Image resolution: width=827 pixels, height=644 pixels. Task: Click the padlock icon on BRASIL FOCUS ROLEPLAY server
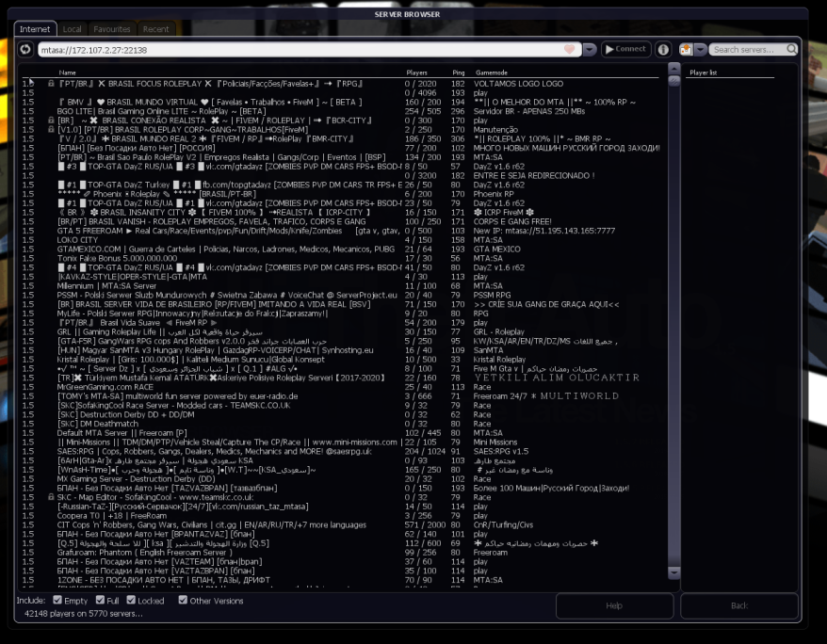coord(50,83)
